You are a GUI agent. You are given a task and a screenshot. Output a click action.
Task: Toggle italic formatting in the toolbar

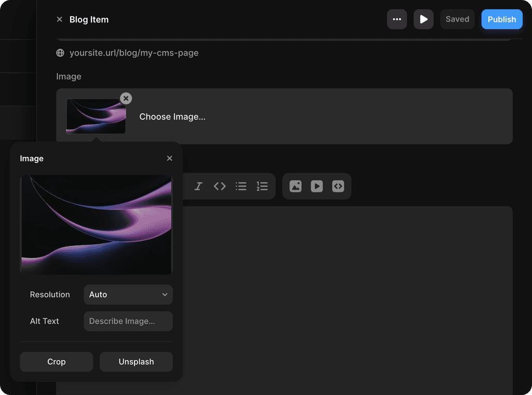tap(198, 186)
